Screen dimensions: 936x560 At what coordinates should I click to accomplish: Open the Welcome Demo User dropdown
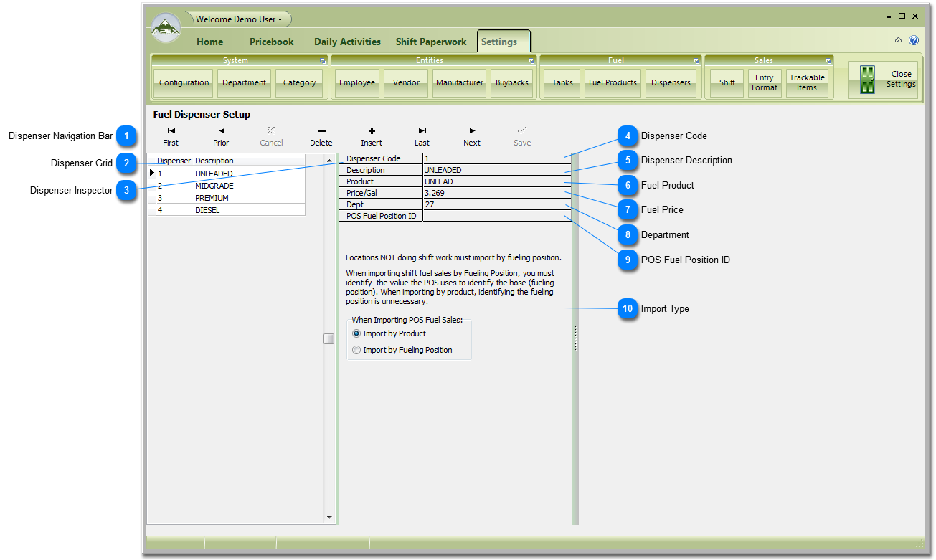pyautogui.click(x=239, y=19)
